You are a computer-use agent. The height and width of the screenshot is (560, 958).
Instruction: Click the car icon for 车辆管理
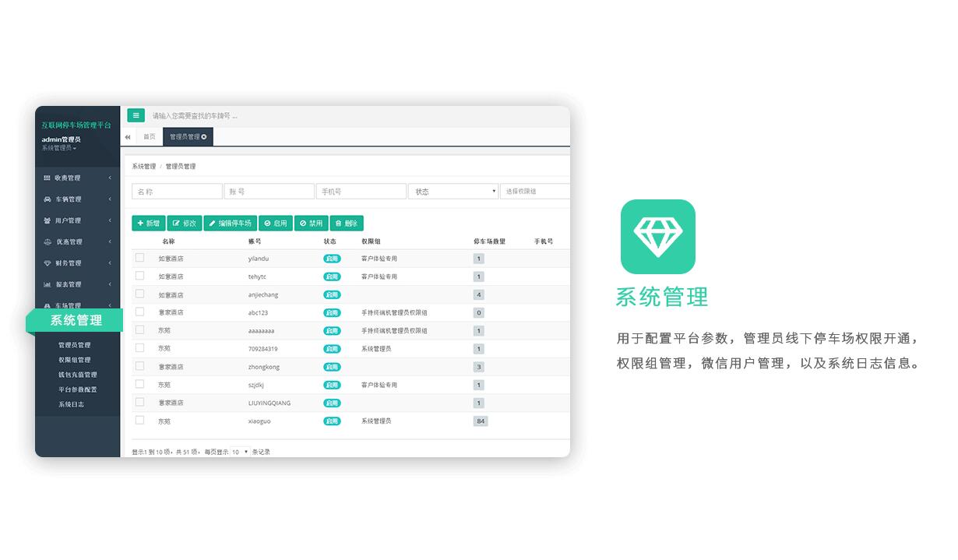[47, 199]
